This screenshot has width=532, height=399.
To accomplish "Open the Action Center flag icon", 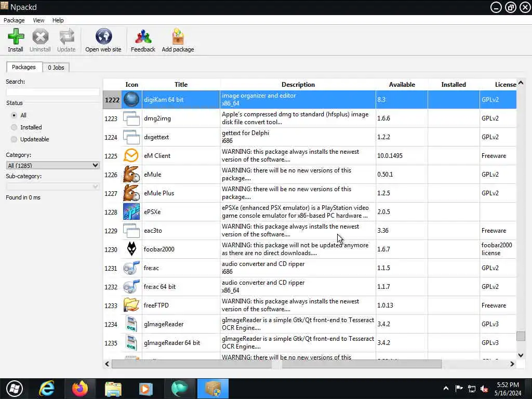I will [x=459, y=389].
